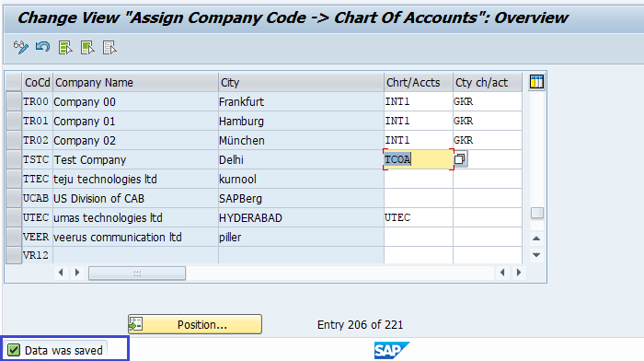Select row selector for TR02
This screenshot has width=644, height=361.
[x=14, y=140]
